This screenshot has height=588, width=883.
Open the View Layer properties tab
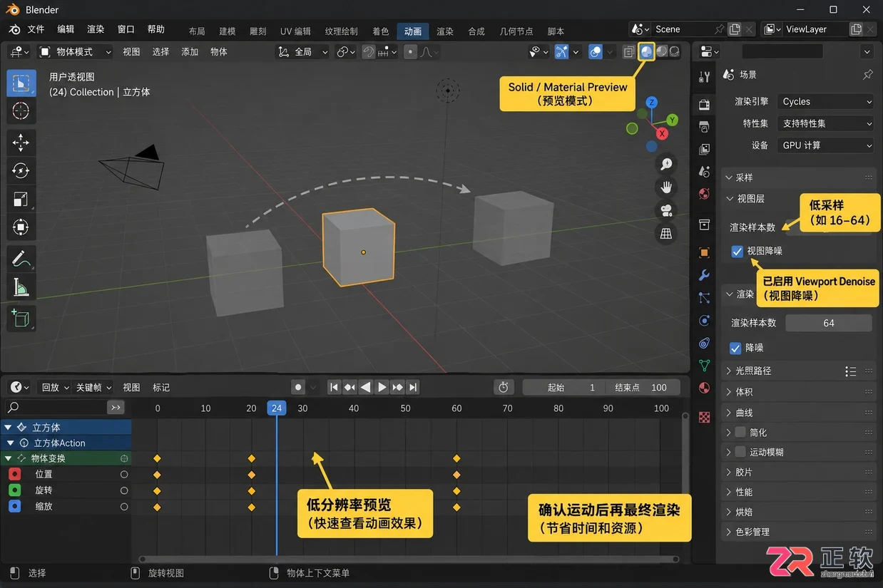point(704,150)
